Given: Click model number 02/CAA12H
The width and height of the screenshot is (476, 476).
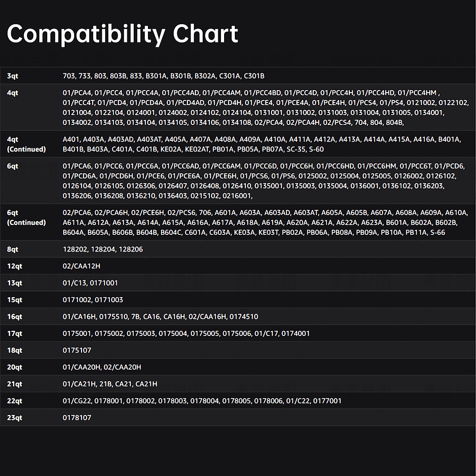Looking at the screenshot, I should (x=81, y=266).
